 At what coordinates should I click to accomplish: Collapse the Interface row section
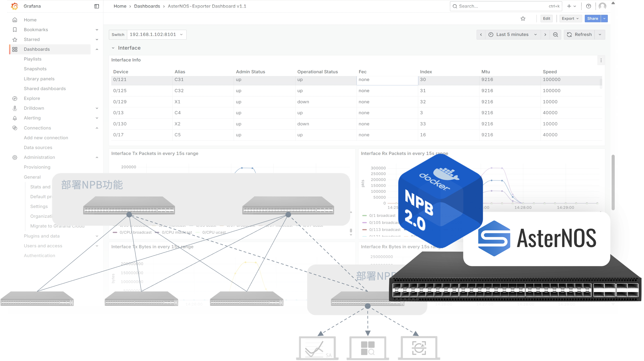(x=113, y=48)
